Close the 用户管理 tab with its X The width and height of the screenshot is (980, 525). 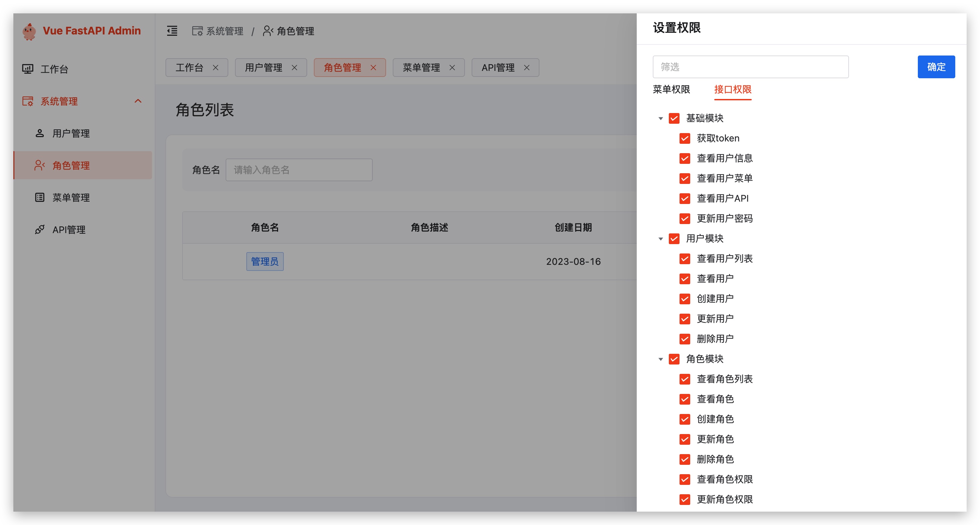(294, 68)
